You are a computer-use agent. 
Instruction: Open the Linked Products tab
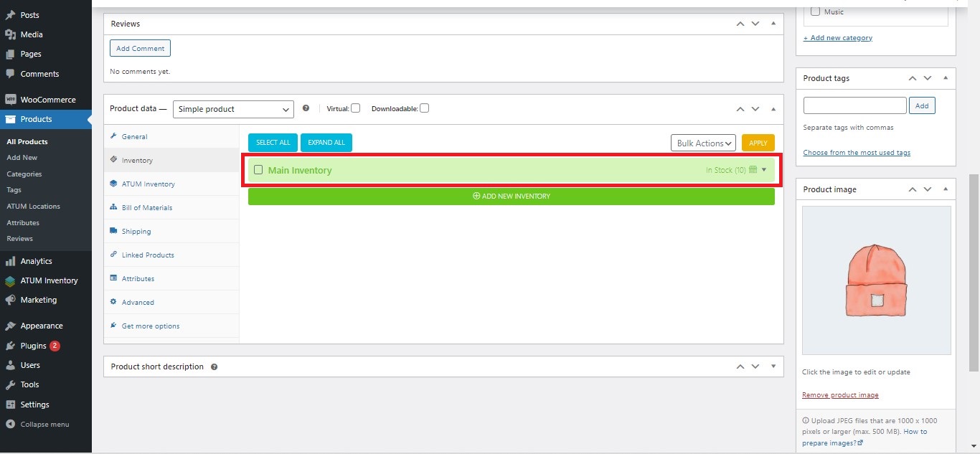(x=171, y=255)
